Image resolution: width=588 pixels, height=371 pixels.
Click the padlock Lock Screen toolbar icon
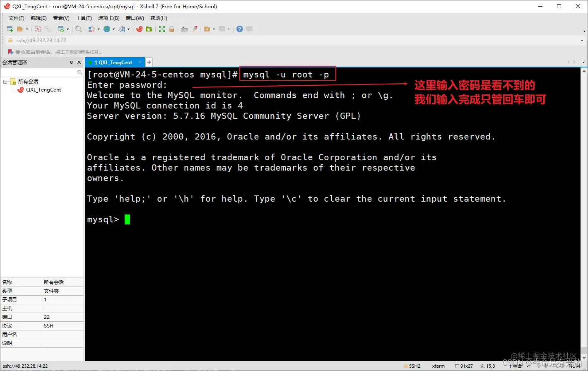pyautogui.click(x=171, y=29)
